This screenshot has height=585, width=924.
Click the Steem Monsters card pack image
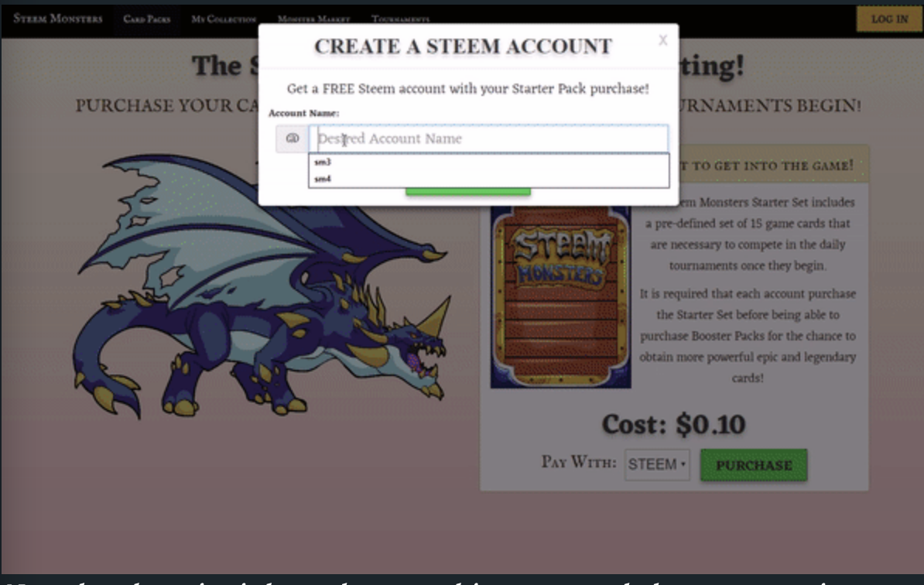coord(560,297)
